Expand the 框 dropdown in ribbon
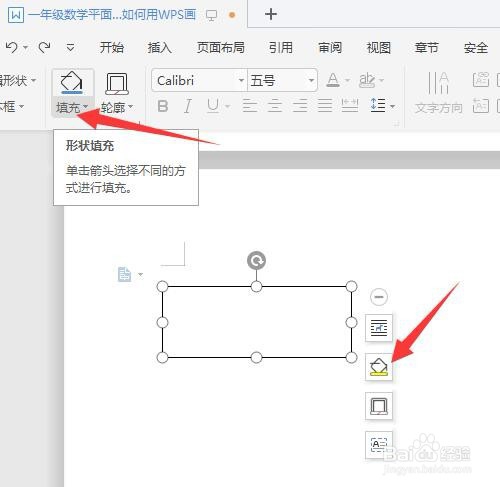500x487 pixels. pyautogui.click(x=22, y=107)
